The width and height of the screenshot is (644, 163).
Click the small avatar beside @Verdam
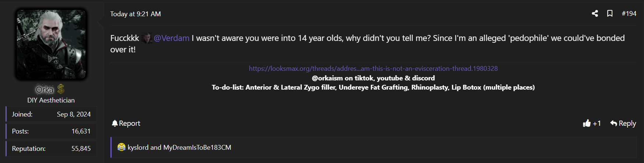tap(147, 38)
